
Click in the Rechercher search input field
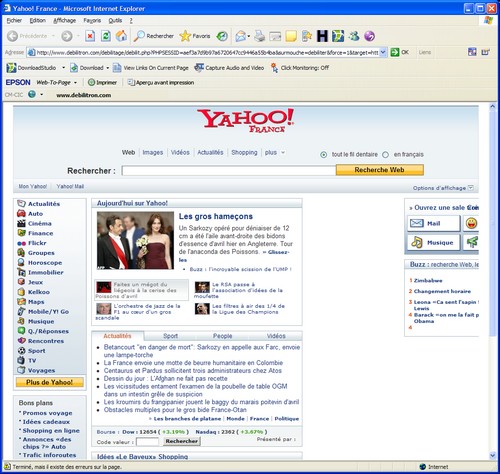pos(229,171)
